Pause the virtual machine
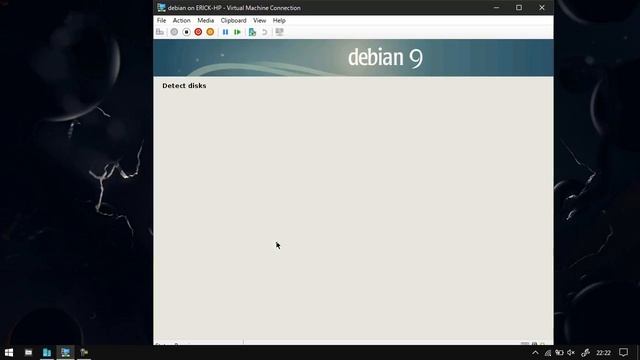Screen dimensions: 640x360 point(225,32)
